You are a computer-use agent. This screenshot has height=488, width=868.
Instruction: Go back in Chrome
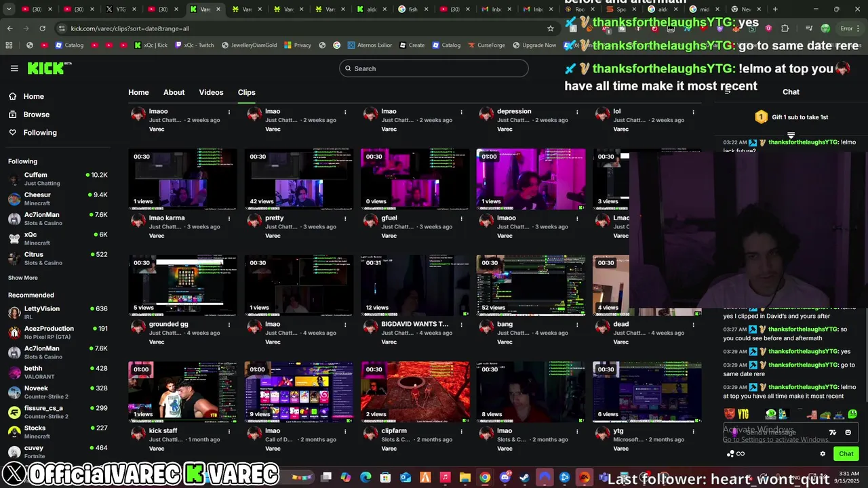[x=9, y=28]
